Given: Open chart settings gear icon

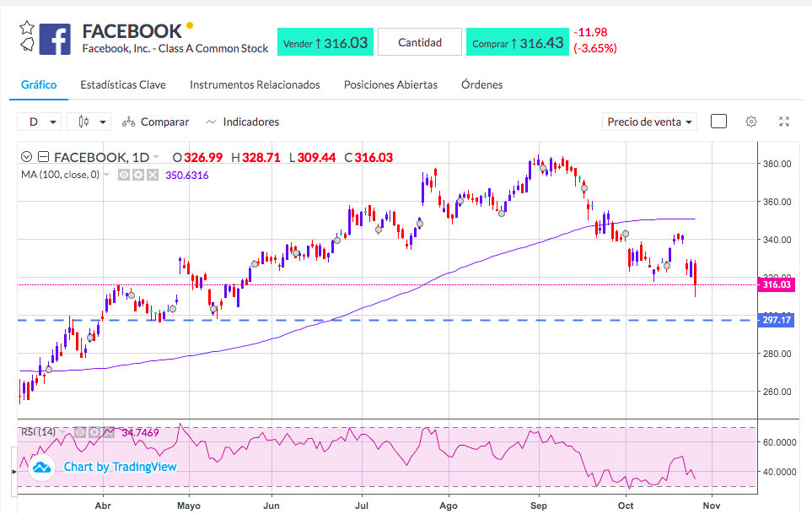Looking at the screenshot, I should pyautogui.click(x=751, y=122).
